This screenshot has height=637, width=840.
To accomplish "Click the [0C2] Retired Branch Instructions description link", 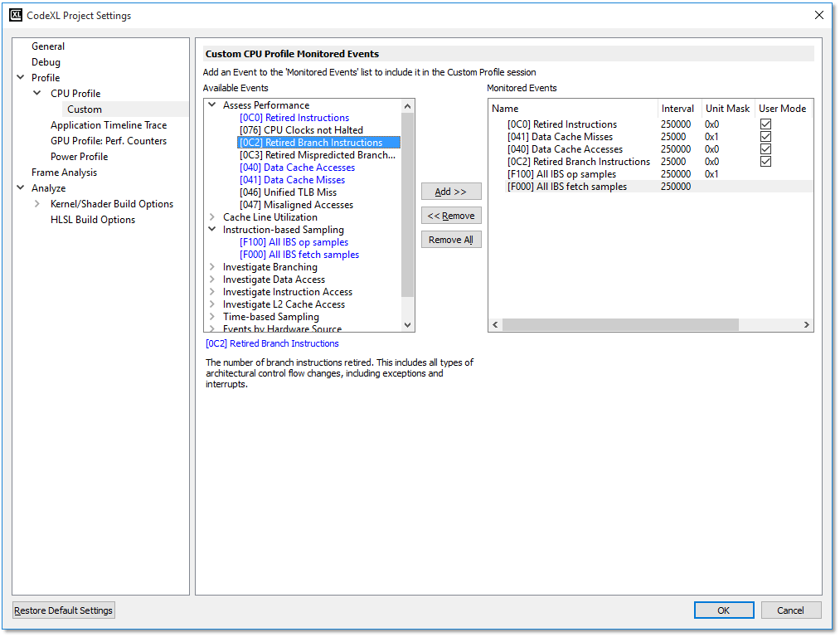I will tap(272, 343).
